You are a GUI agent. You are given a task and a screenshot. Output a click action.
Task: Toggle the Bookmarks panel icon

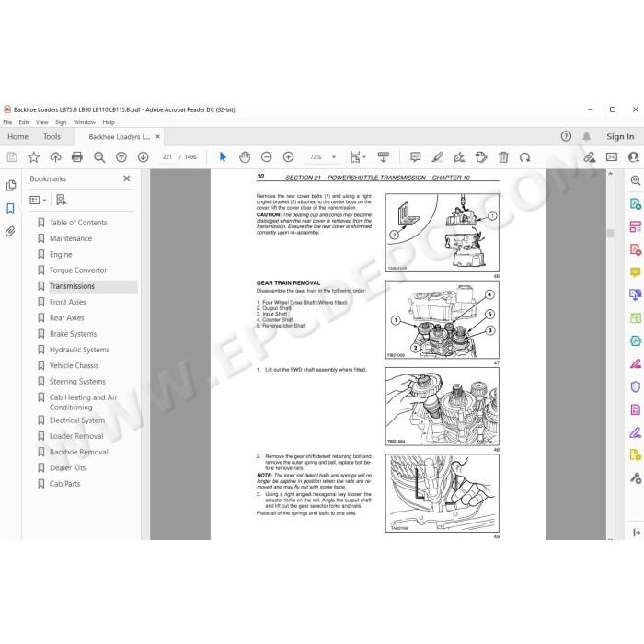10,208
